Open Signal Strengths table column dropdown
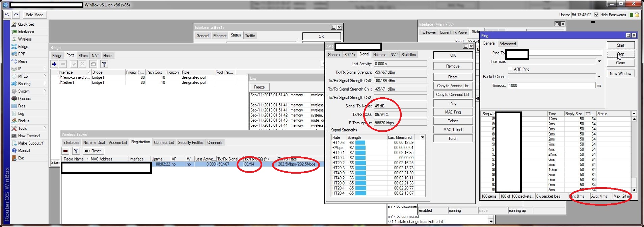The height and width of the screenshot is (227, 644). [x=423, y=137]
